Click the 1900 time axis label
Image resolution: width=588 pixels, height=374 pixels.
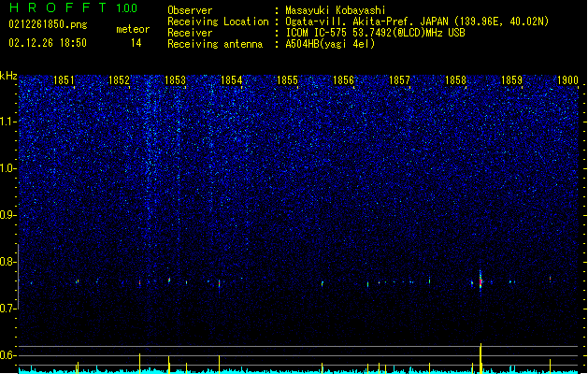tap(567, 80)
